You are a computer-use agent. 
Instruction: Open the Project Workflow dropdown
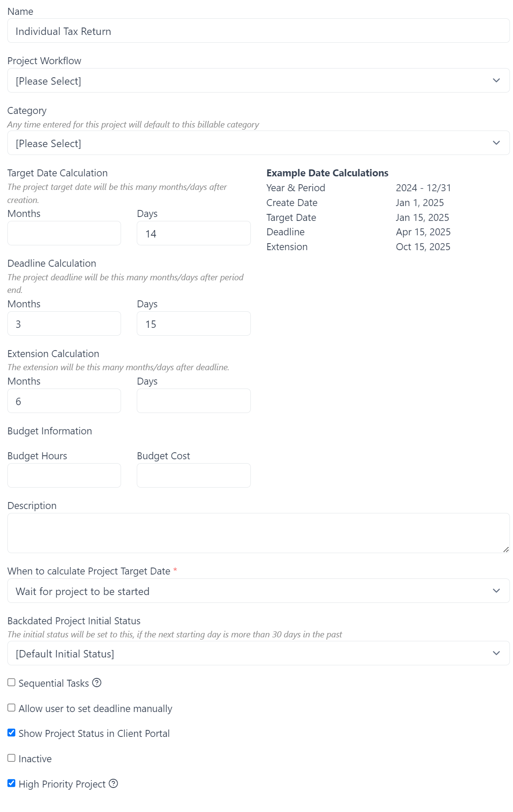[x=258, y=80]
